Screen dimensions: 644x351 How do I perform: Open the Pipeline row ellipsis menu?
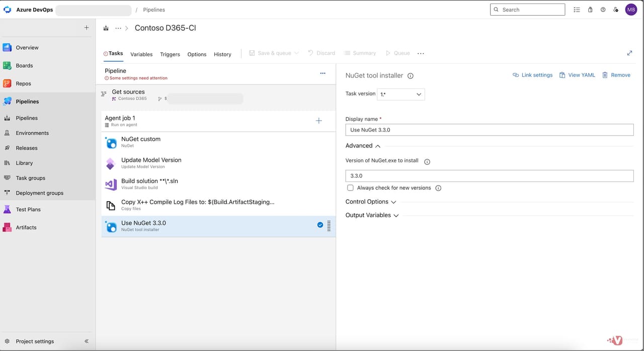click(323, 73)
